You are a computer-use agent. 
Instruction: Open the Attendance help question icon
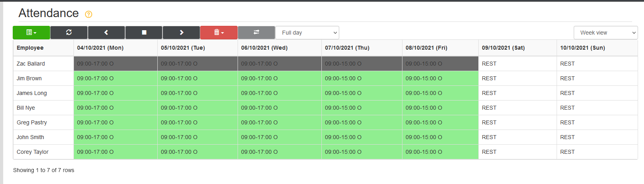point(89,14)
